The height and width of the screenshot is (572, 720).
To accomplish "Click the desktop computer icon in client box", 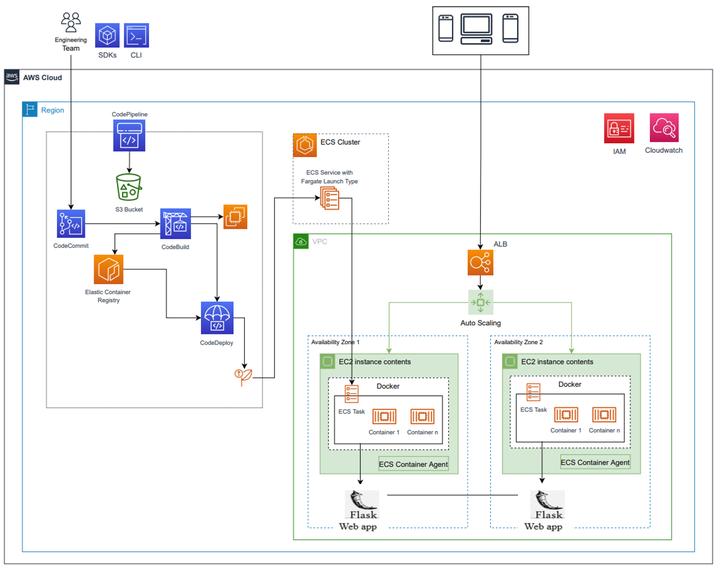I will click(x=477, y=29).
